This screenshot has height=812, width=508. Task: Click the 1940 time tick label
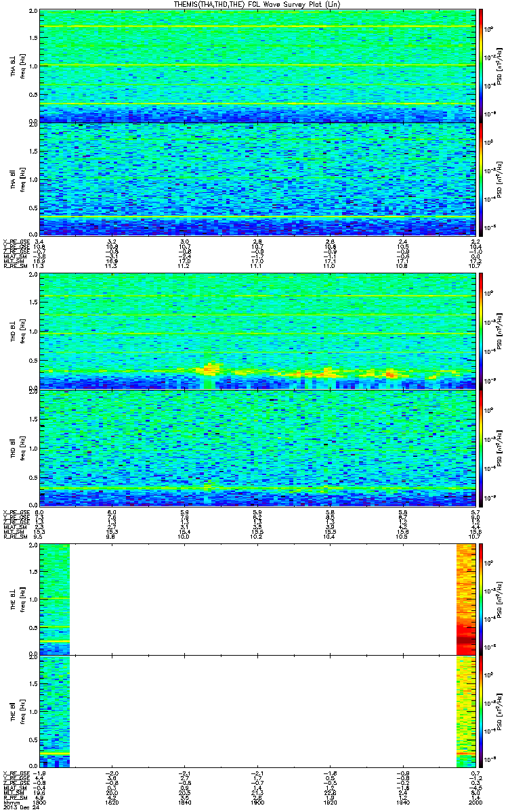(402, 802)
